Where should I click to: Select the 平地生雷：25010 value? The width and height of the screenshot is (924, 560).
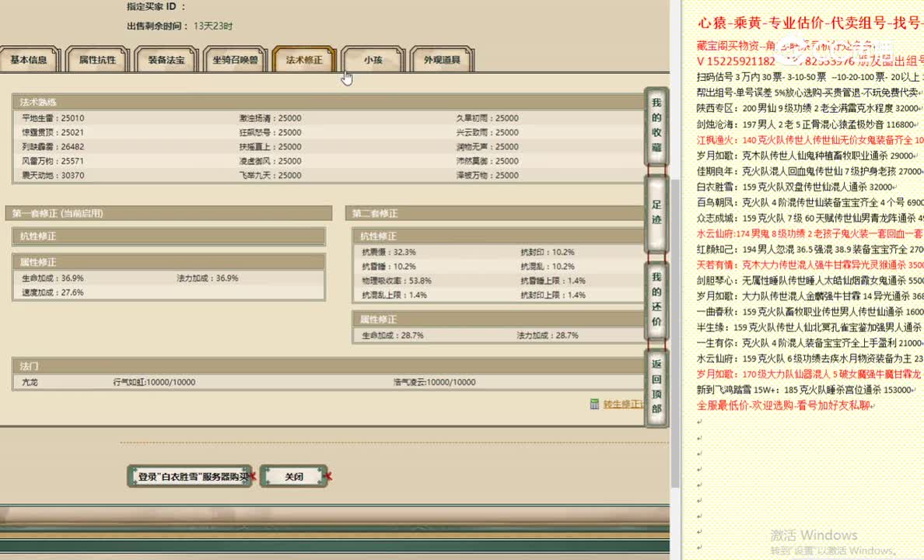[53, 118]
